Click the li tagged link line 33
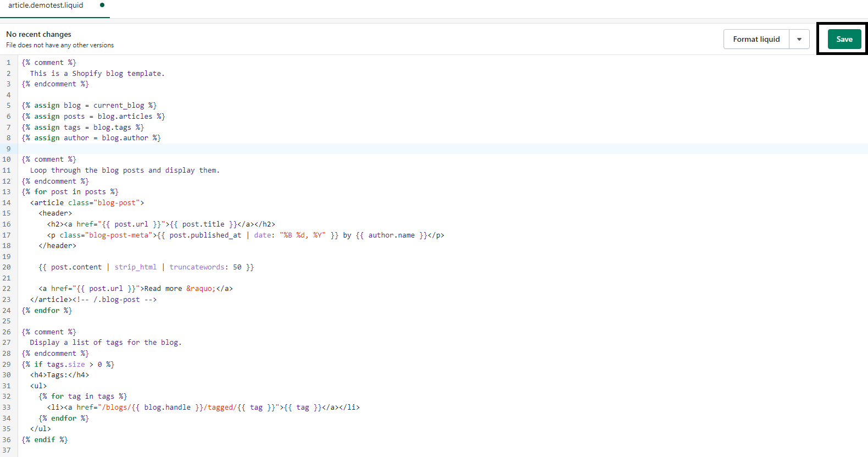This screenshot has height=457, width=868. tap(203, 408)
